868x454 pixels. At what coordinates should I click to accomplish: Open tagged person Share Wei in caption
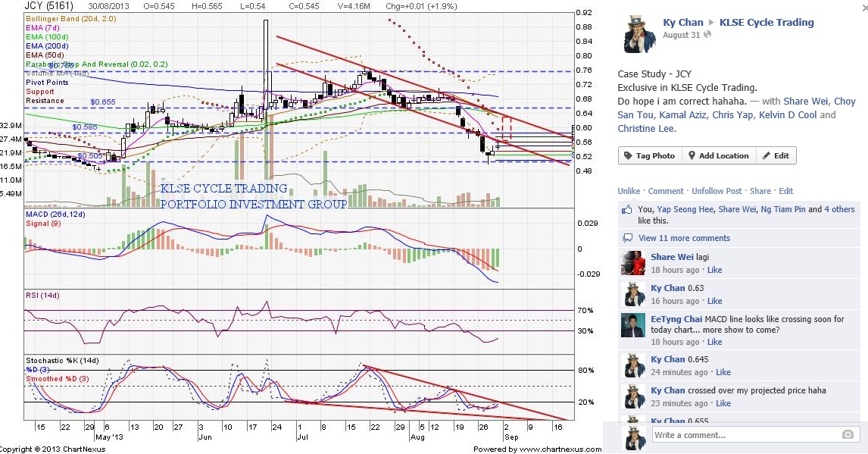pyautogui.click(x=805, y=102)
